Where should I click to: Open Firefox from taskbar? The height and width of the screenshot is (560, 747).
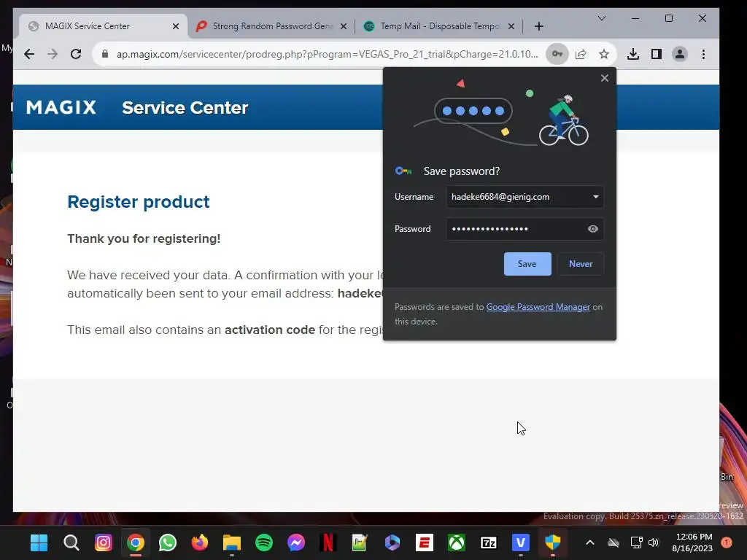(x=200, y=542)
